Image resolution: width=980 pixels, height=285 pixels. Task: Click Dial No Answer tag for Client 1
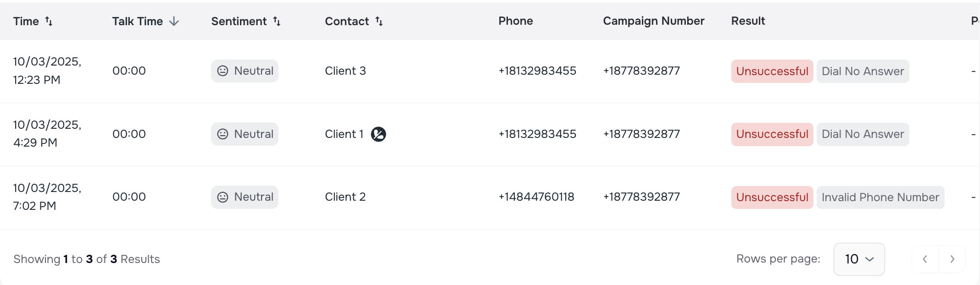pos(863,134)
